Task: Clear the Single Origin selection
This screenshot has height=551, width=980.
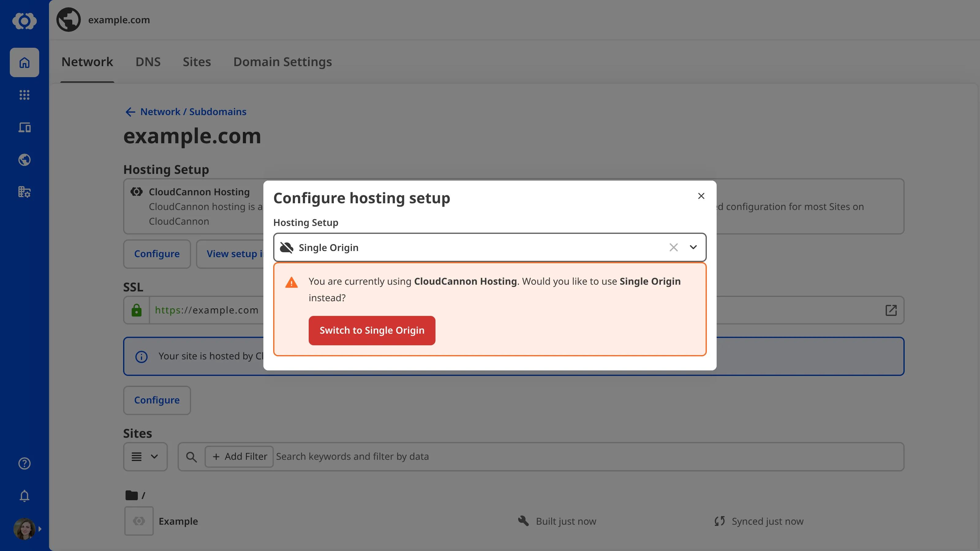Action: 673,248
